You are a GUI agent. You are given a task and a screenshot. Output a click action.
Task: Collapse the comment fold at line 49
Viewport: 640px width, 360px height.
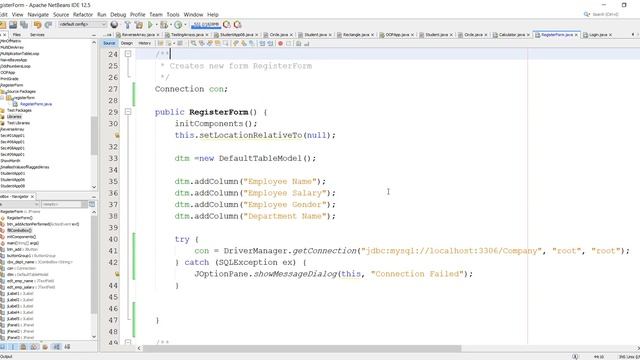click(128, 342)
